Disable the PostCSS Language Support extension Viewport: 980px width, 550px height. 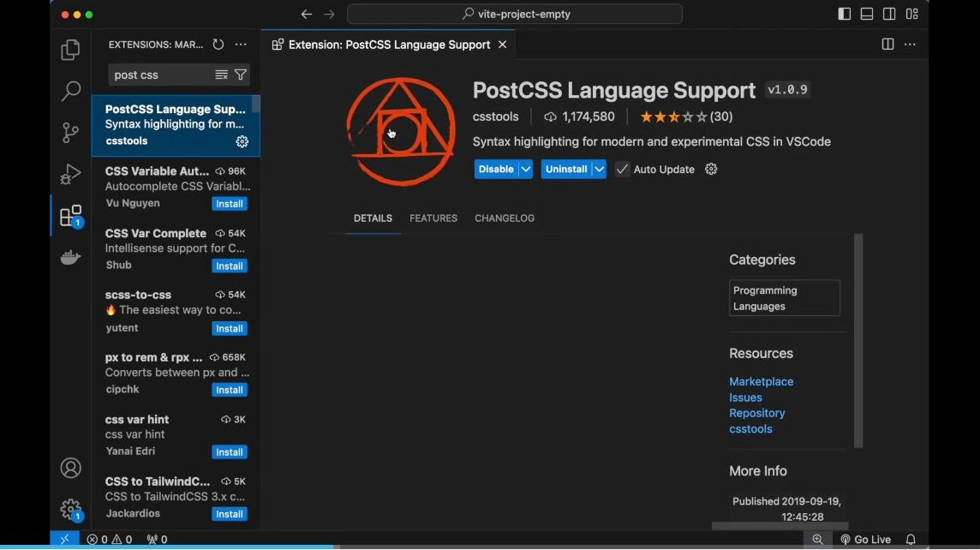click(x=496, y=170)
